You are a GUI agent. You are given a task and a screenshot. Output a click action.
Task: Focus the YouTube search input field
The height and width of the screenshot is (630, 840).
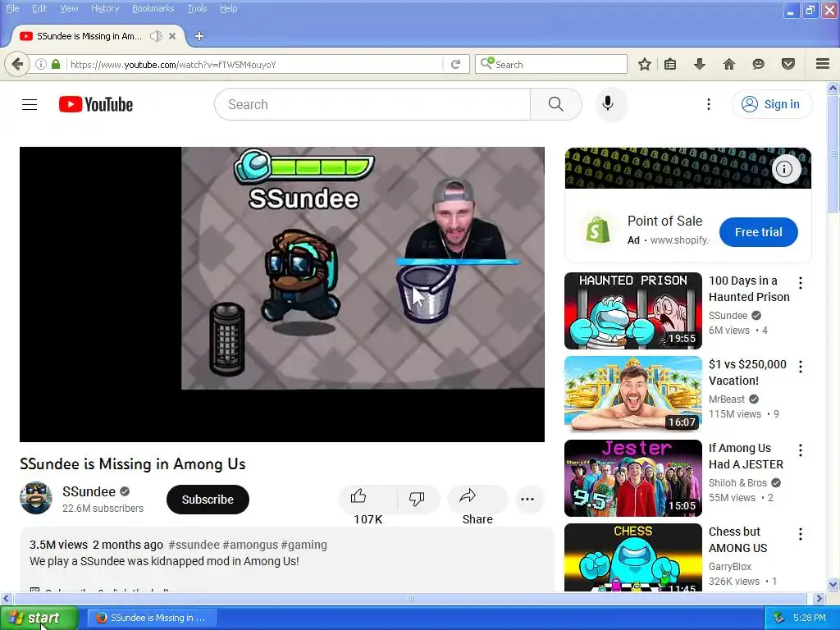(373, 104)
